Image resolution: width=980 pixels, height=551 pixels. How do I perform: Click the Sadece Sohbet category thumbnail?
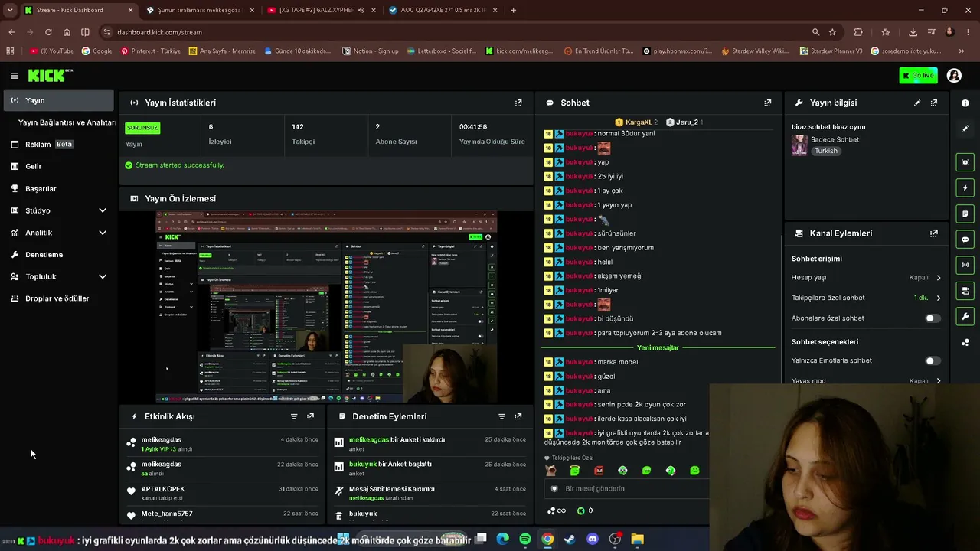799,145
